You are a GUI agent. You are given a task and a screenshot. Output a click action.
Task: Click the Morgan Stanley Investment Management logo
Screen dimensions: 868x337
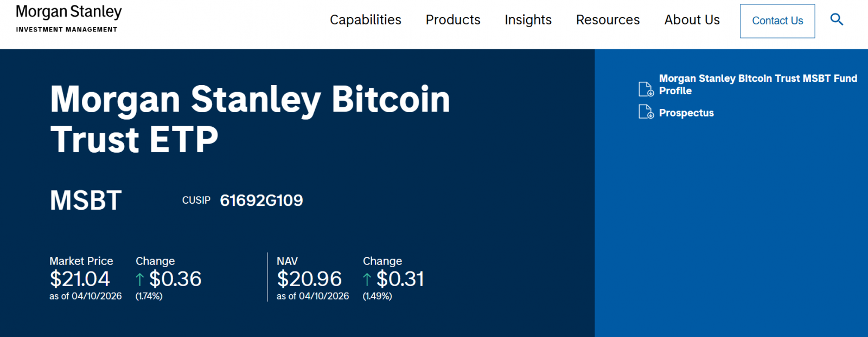(x=69, y=19)
